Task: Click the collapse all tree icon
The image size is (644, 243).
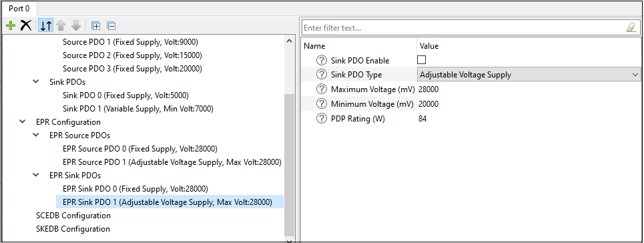Action: 111,26
